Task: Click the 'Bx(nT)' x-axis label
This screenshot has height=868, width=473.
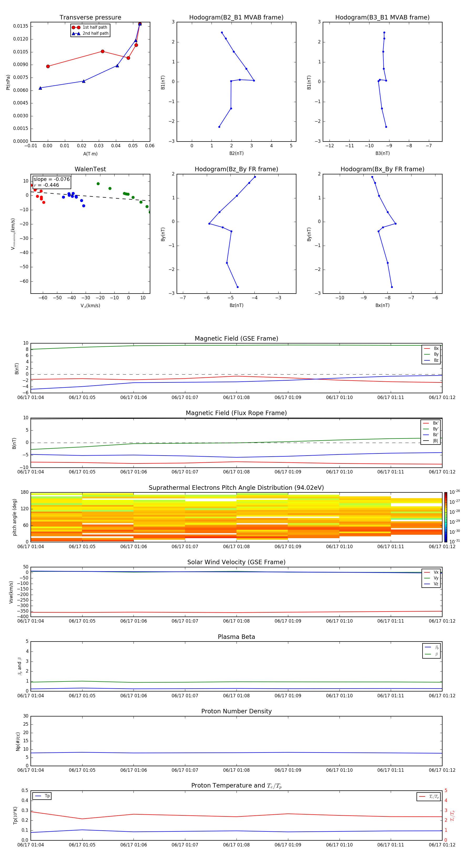Action: pos(382,305)
